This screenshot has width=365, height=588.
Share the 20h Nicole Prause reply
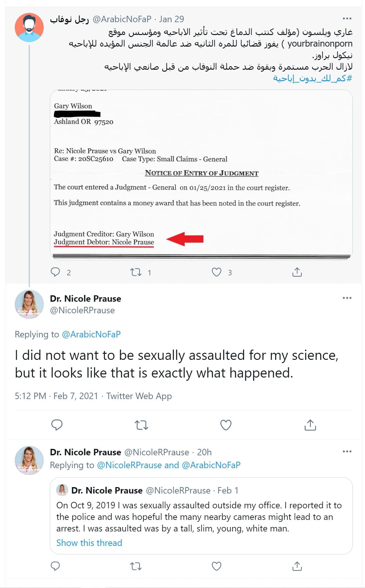(297, 566)
